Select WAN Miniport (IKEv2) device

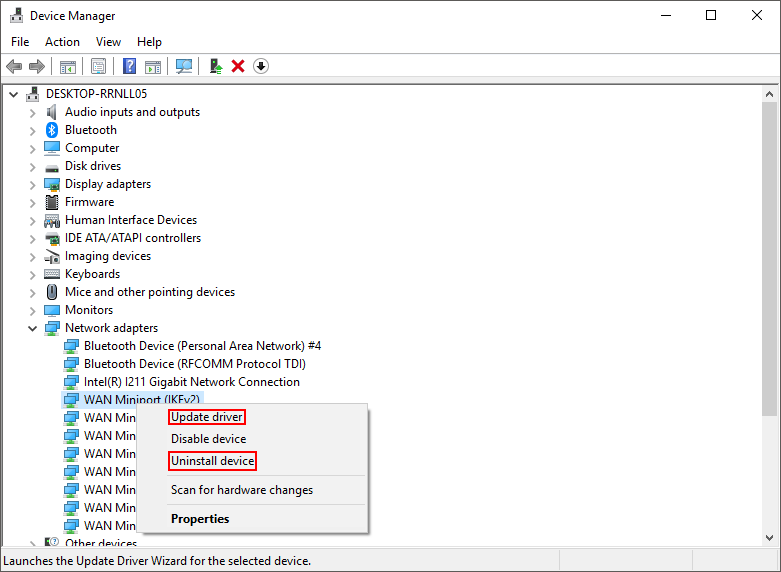(x=141, y=399)
